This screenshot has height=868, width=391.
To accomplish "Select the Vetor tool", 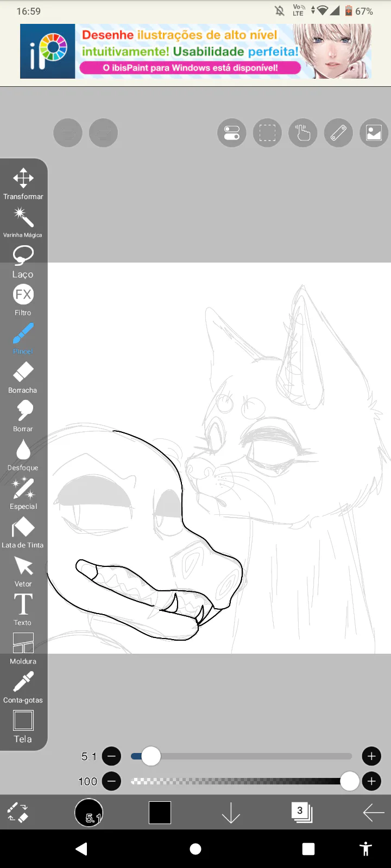I will pyautogui.click(x=23, y=571).
